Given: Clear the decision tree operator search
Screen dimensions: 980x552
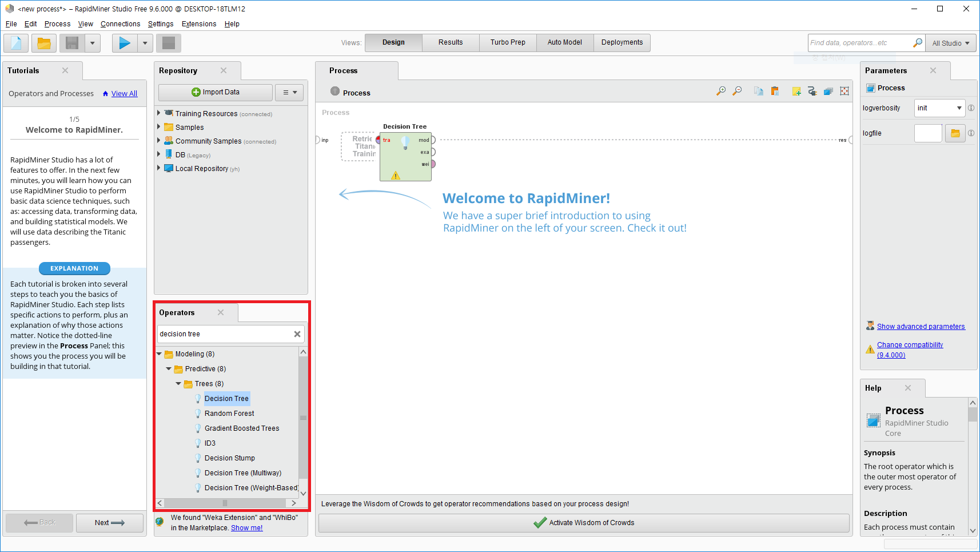Looking at the screenshot, I should [297, 334].
